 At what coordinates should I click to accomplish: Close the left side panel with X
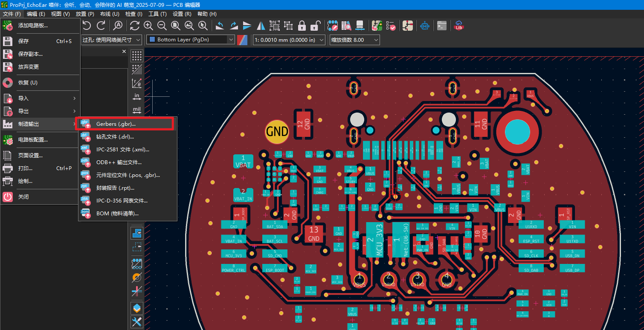coord(124,51)
